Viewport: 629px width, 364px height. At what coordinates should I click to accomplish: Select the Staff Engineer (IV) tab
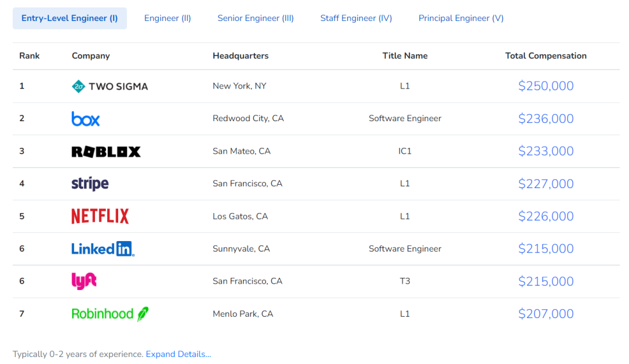click(356, 18)
